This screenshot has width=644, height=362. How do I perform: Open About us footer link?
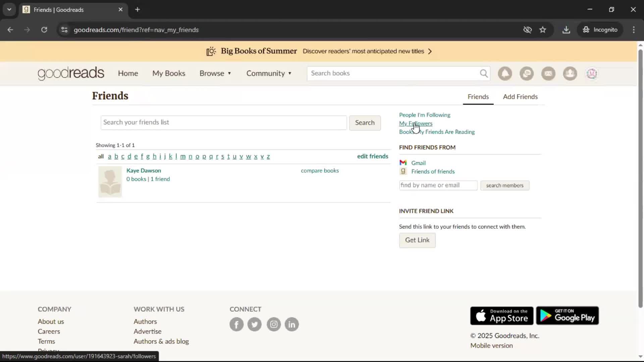(x=51, y=321)
